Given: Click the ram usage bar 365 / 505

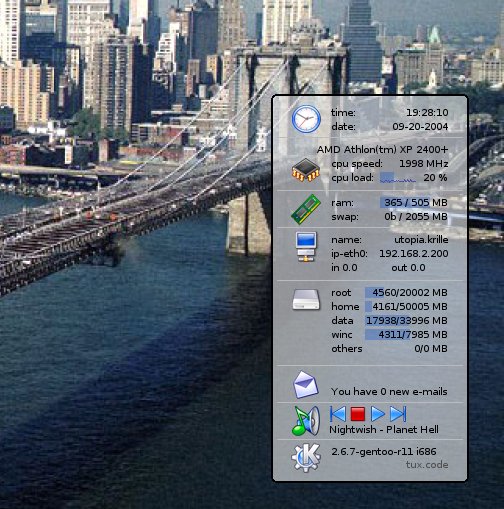Looking at the screenshot, I should pyautogui.click(x=405, y=202).
